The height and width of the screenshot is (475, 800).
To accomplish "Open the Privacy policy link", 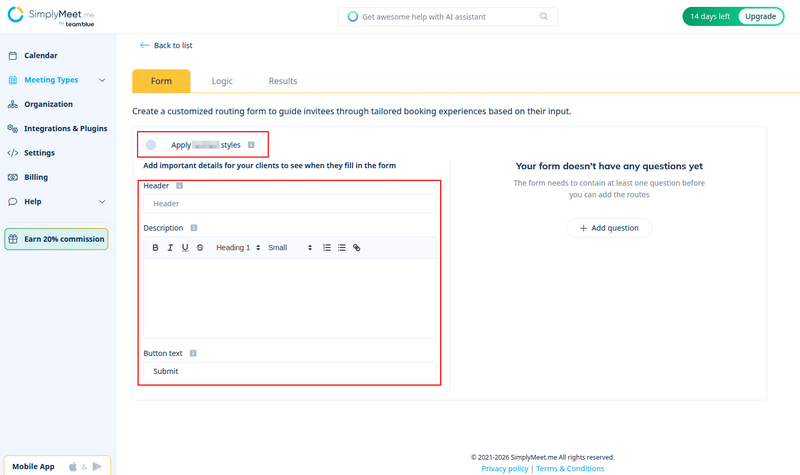I will coord(505,468).
